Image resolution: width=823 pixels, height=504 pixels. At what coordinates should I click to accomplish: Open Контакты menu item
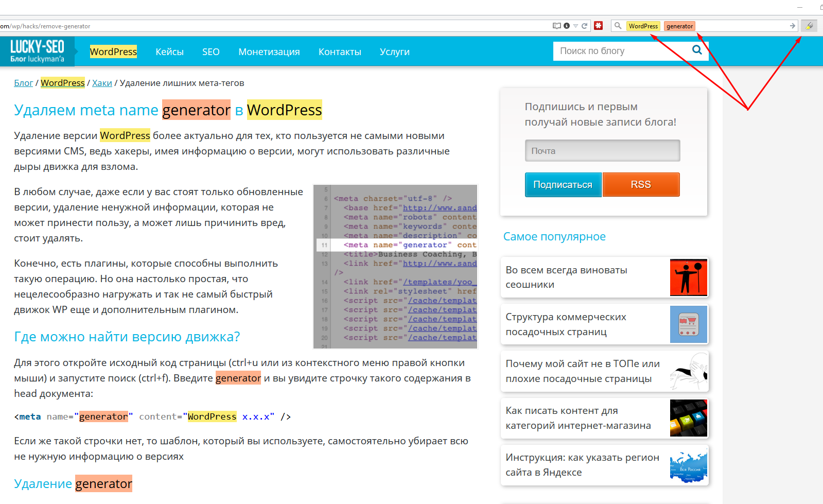tap(340, 51)
